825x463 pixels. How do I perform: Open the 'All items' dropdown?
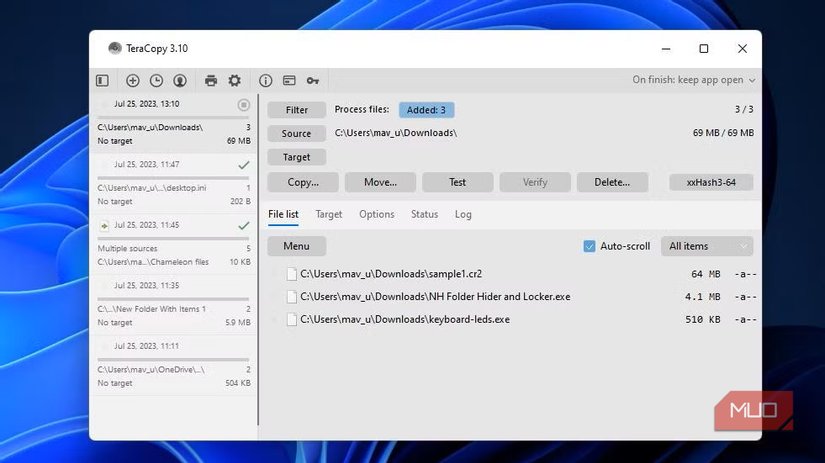click(706, 246)
